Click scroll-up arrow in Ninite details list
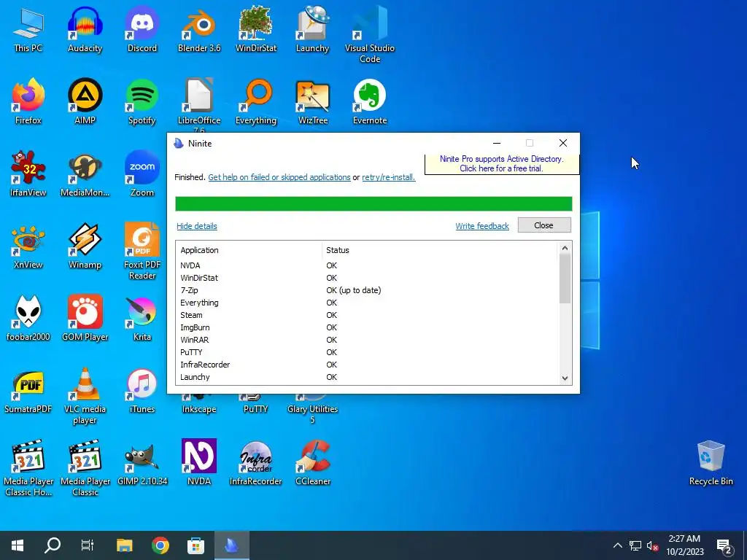The width and height of the screenshot is (747, 560). 565,248
